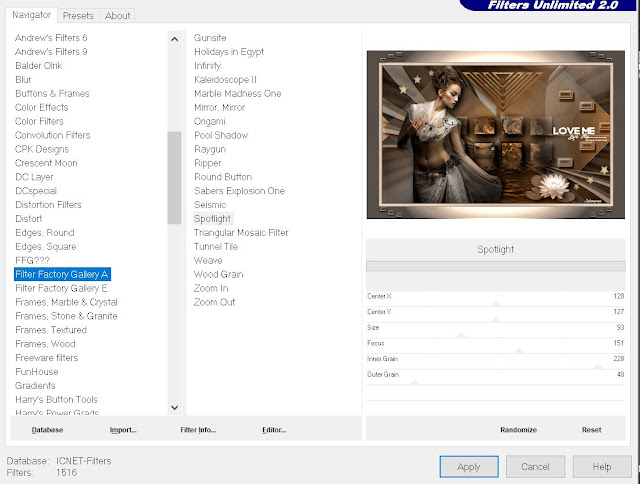Select Balder Olrik category

click(38, 65)
